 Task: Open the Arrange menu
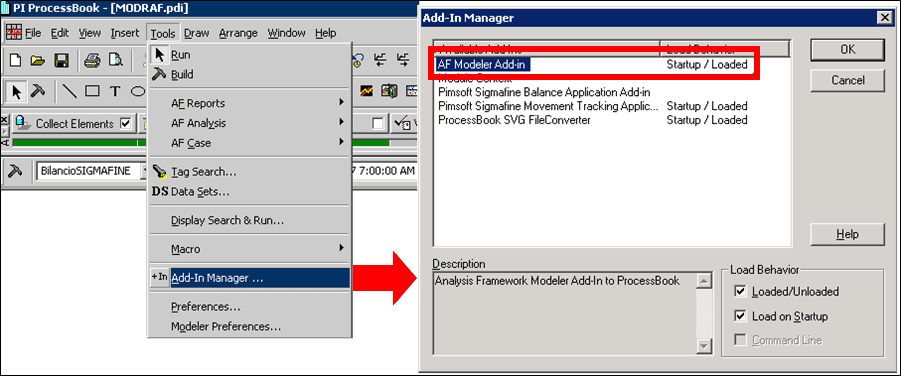(238, 33)
